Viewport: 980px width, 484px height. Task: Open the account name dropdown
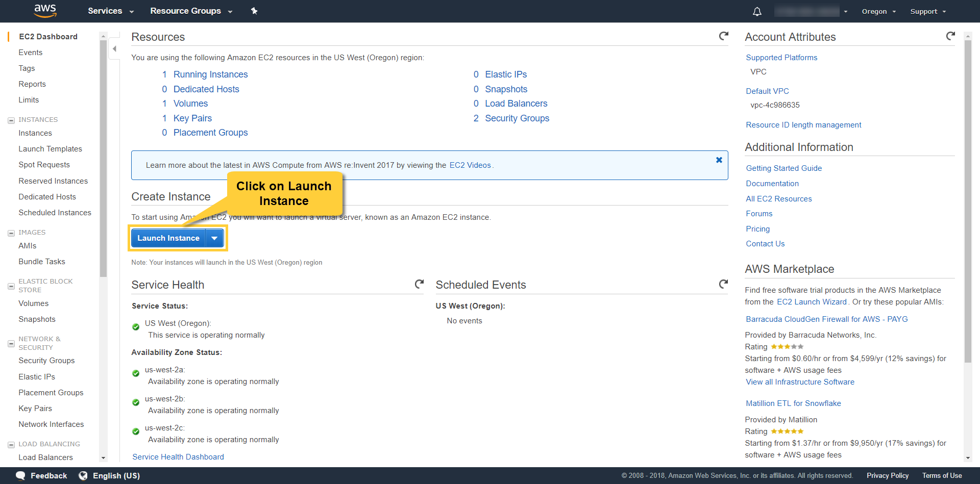[x=811, y=11]
